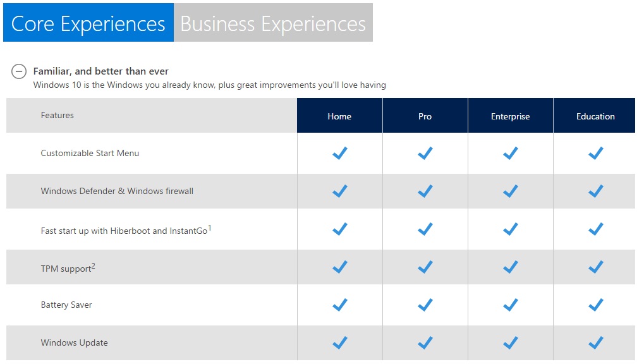Click the Education checkmark for Windows Update row
The height and width of the screenshot is (364, 644).
[595, 343]
